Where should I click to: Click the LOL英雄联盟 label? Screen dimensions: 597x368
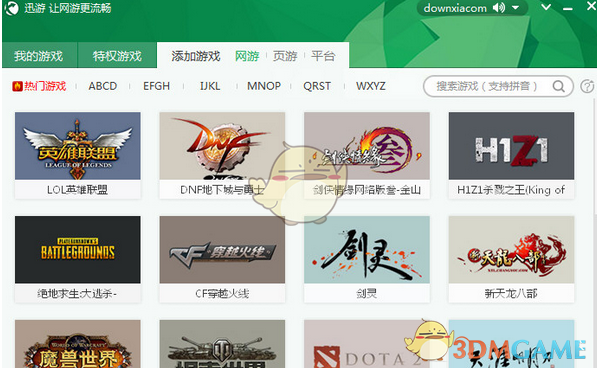(78, 190)
